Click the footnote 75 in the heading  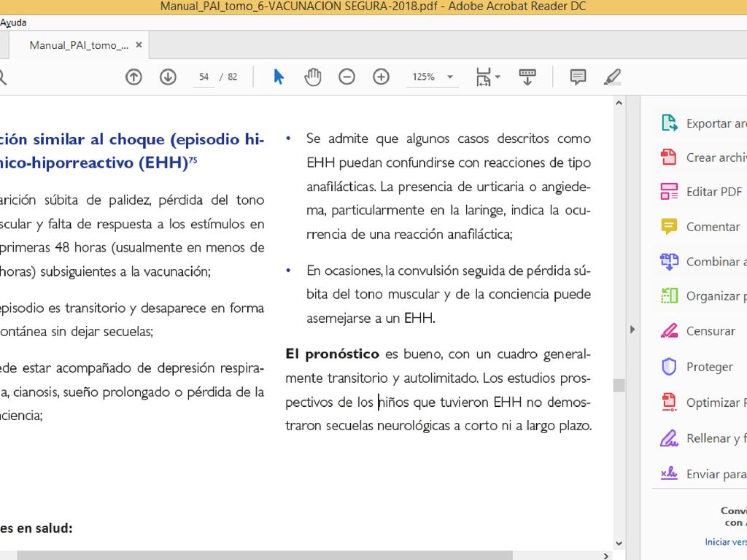click(x=193, y=160)
